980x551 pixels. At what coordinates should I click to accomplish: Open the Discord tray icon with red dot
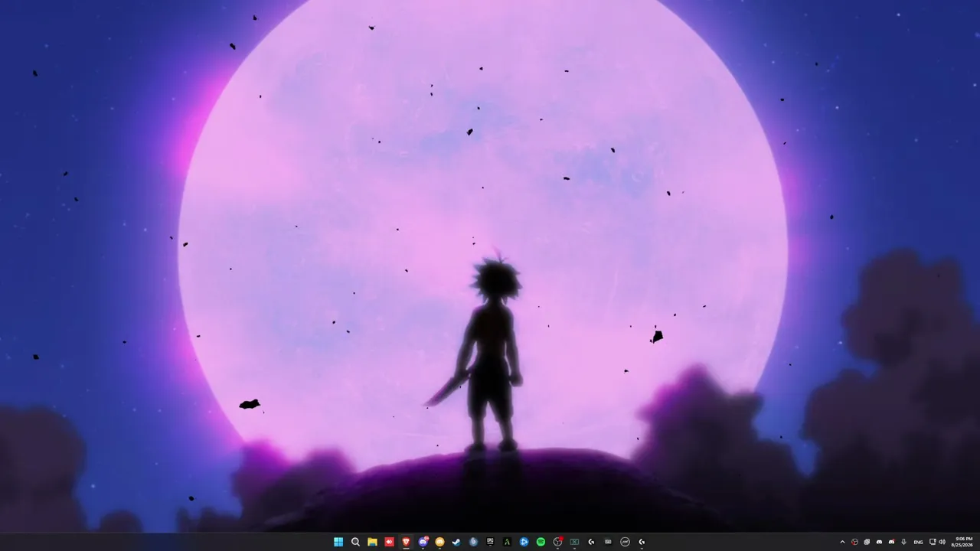pos(891,542)
